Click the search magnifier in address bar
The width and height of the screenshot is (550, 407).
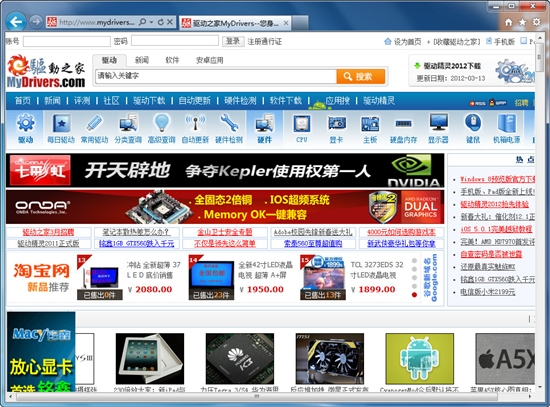(142, 22)
